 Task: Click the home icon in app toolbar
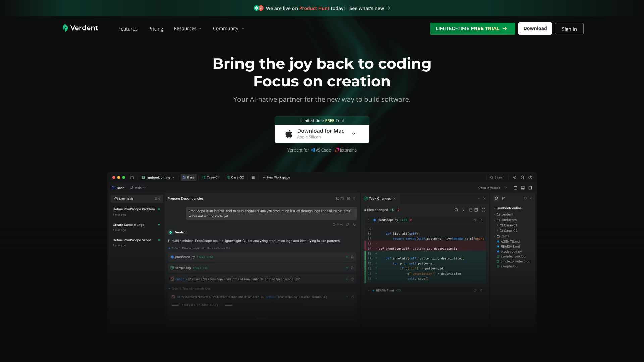(132, 178)
